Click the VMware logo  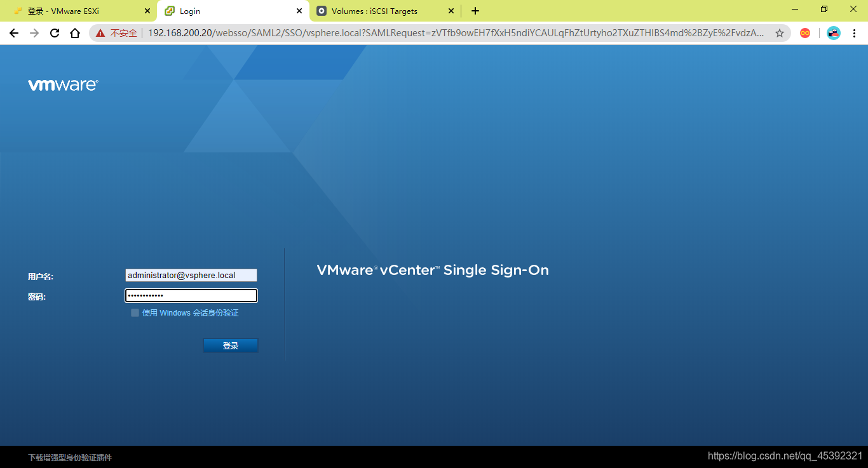click(x=63, y=85)
